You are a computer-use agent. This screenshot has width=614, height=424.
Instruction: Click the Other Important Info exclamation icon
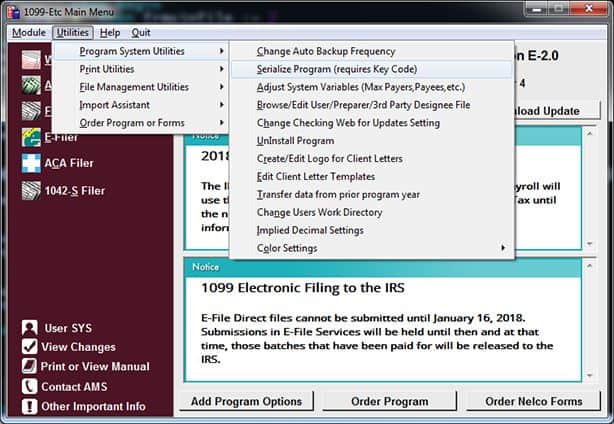pyautogui.click(x=30, y=406)
